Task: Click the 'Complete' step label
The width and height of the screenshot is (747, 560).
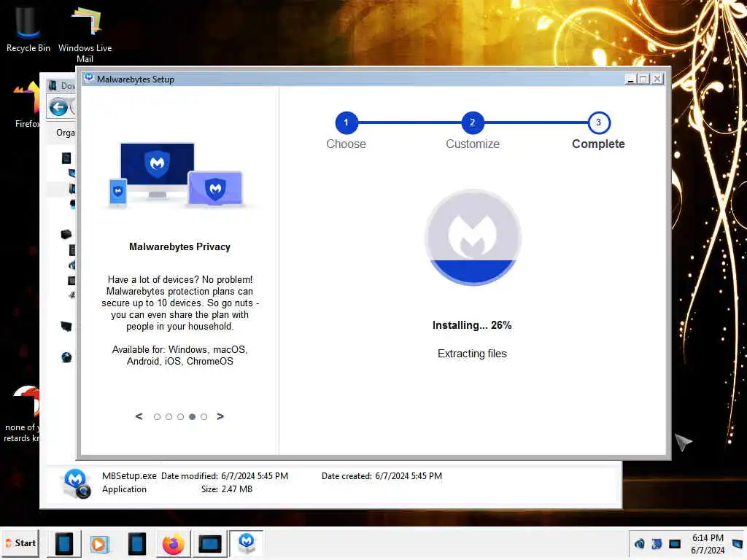Action: click(x=598, y=144)
